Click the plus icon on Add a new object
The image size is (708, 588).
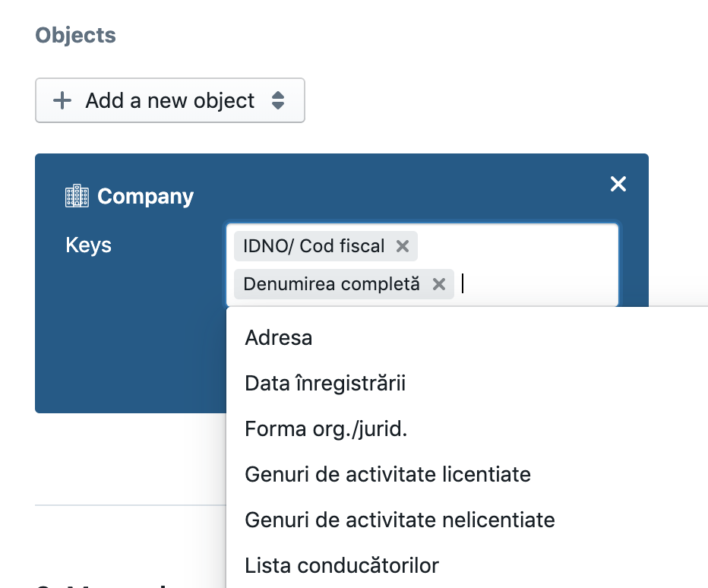[x=62, y=100]
